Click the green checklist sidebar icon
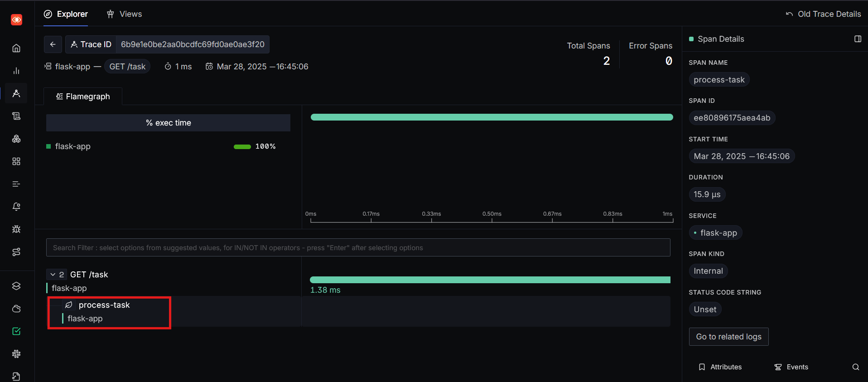Screen dimensions: 868x382 16,331
